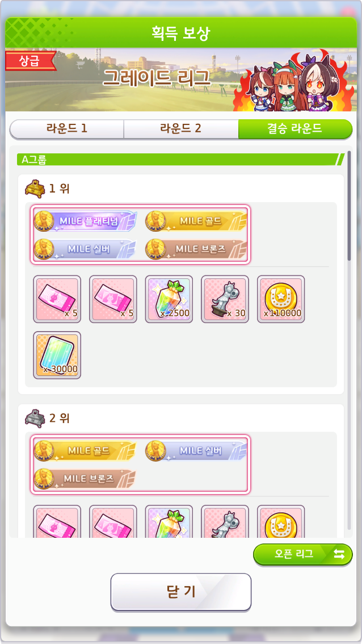362x644 pixels.
Task: Select the gold horseshoe coin x110000 reward
Action: pos(281,299)
